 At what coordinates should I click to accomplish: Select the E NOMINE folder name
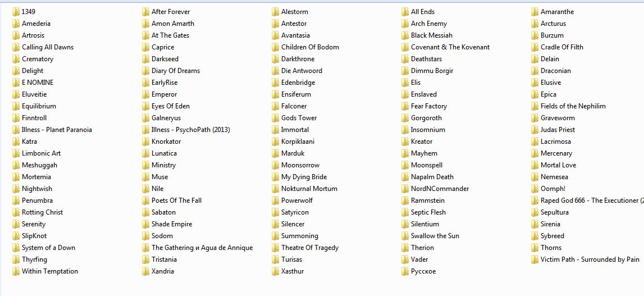tap(38, 82)
